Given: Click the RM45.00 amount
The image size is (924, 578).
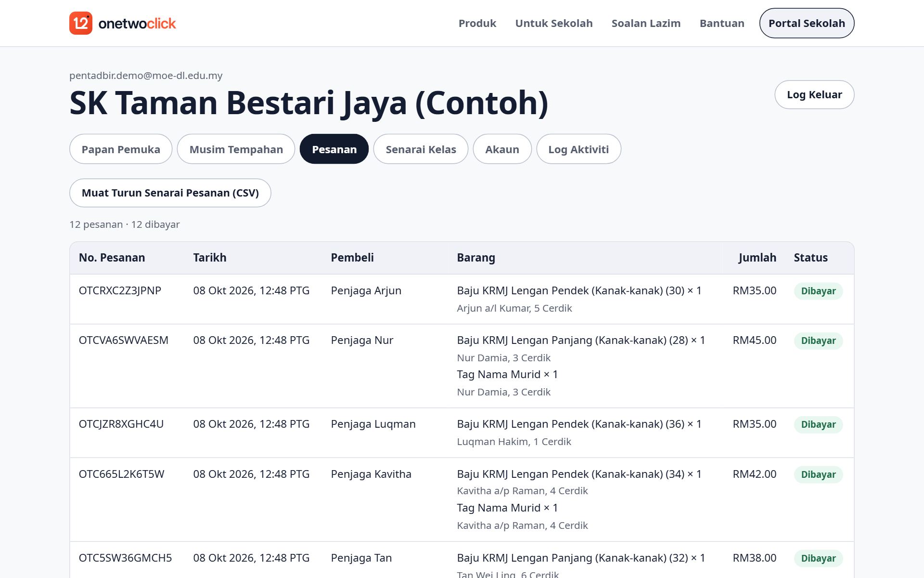Looking at the screenshot, I should coord(754,340).
